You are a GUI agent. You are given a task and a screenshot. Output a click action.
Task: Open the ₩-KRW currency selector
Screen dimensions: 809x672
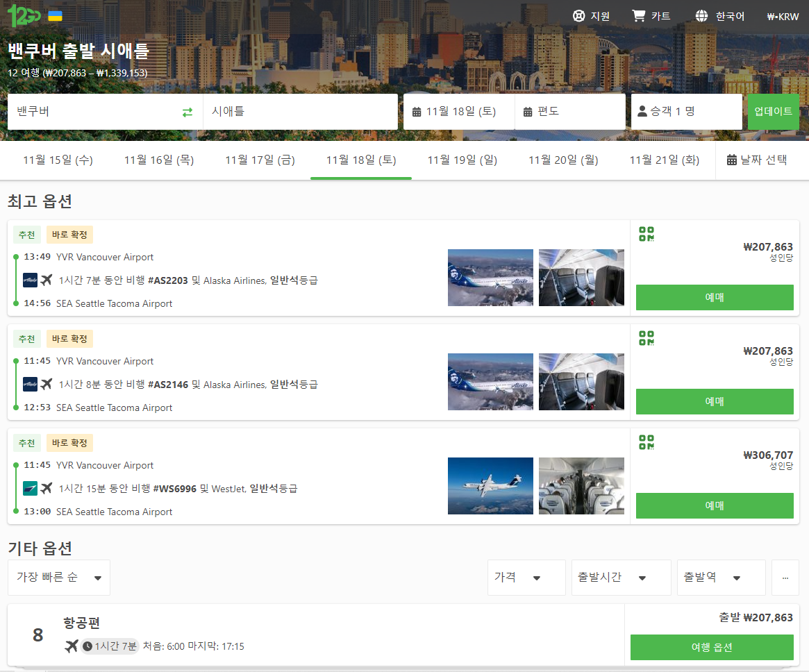coord(783,17)
